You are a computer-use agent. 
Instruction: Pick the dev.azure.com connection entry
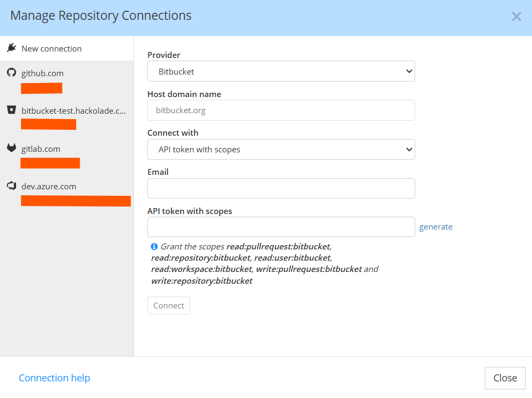(49, 187)
